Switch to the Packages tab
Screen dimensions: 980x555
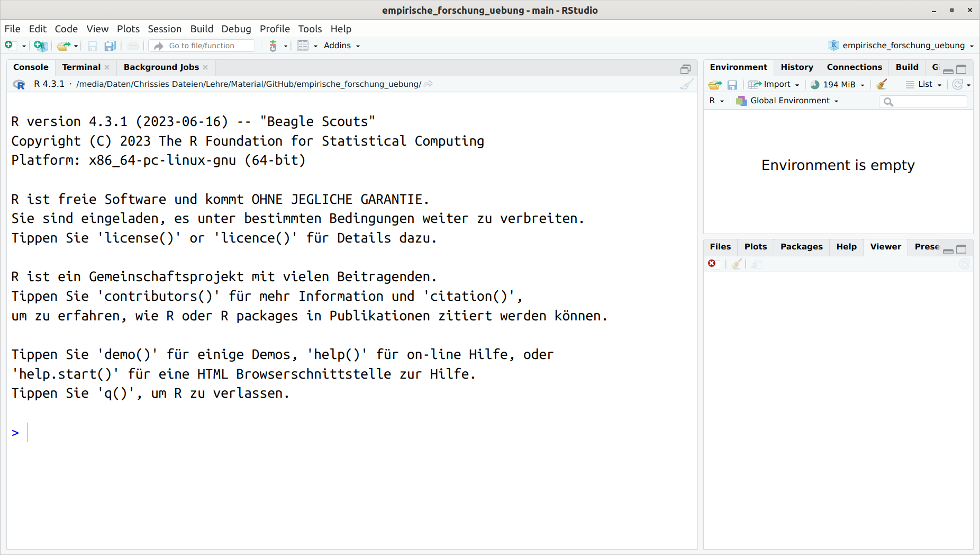tap(801, 247)
